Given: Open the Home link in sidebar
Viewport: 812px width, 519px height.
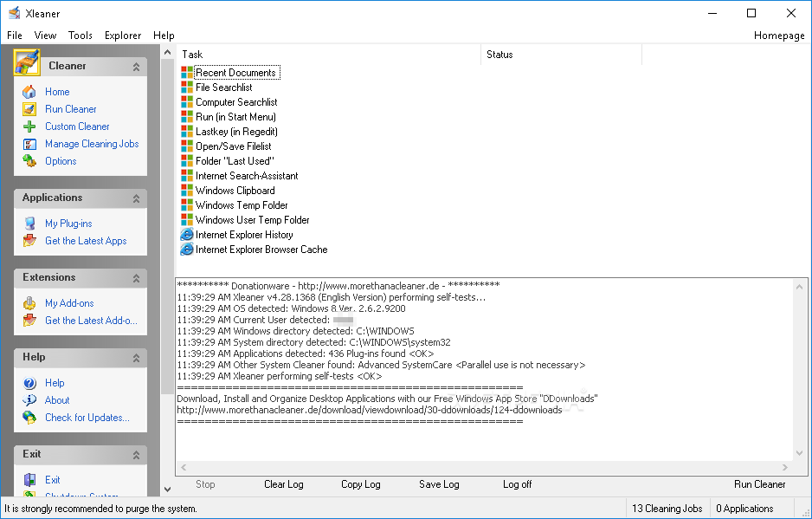Looking at the screenshot, I should [57, 92].
